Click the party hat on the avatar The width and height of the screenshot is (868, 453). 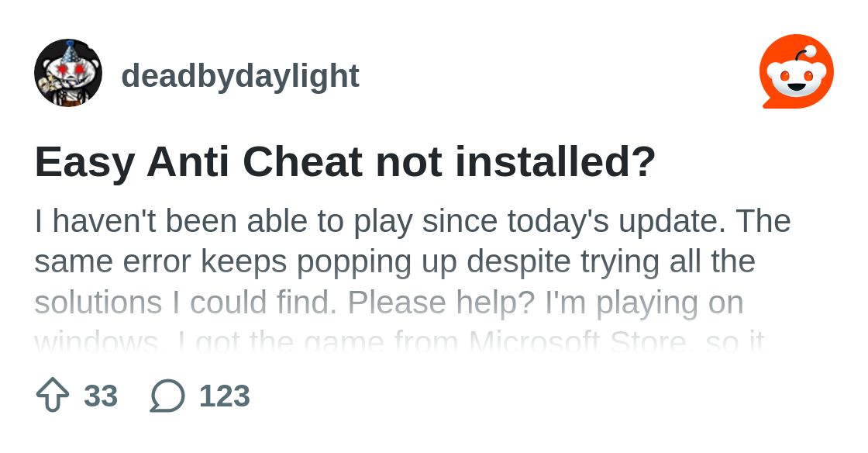(69, 51)
